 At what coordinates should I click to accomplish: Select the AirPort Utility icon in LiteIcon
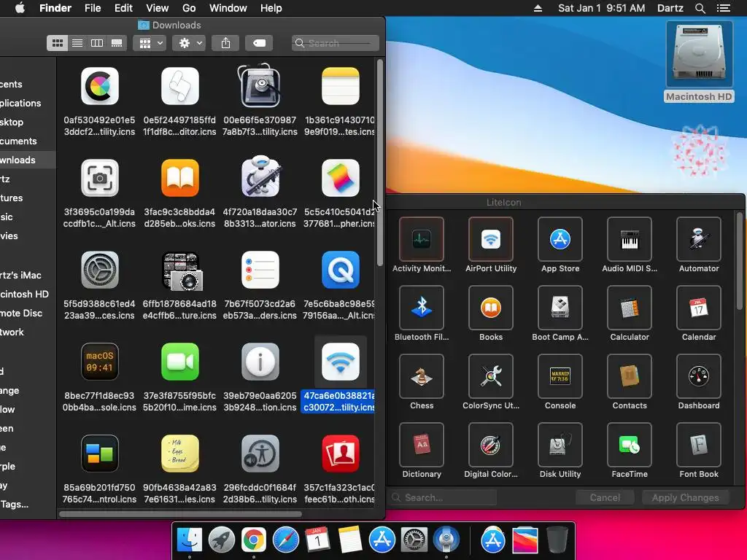[x=491, y=239]
